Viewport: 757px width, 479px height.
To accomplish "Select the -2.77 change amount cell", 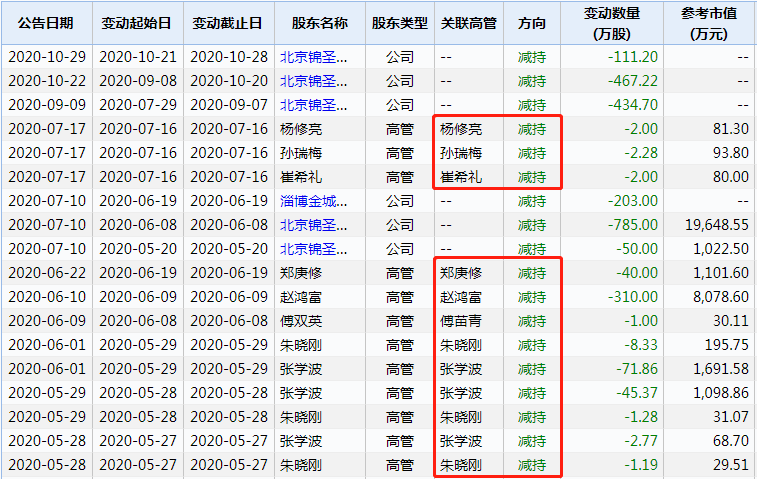I will click(x=641, y=441).
